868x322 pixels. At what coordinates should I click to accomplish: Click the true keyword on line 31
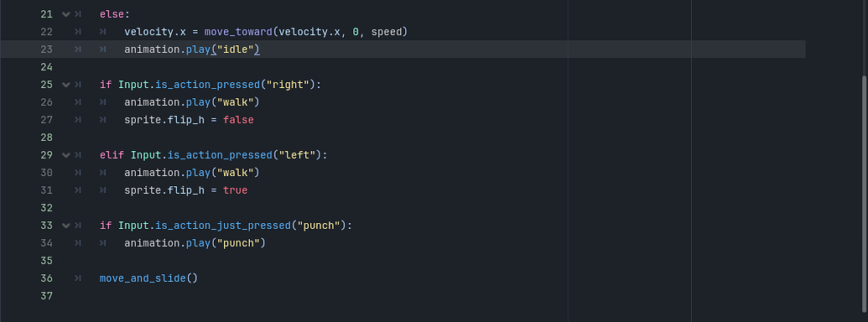coord(236,190)
